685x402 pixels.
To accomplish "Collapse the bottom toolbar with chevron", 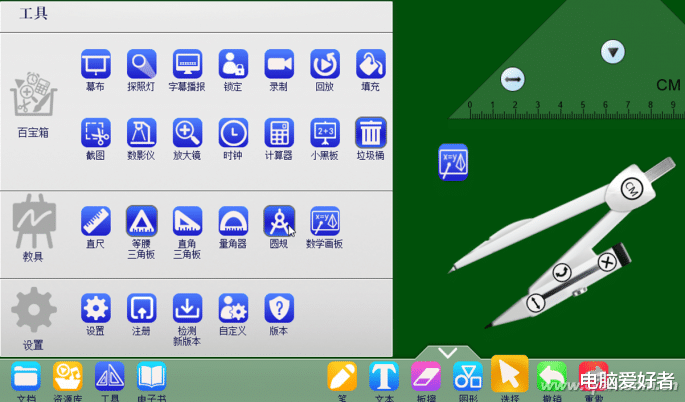I will pos(447,352).
